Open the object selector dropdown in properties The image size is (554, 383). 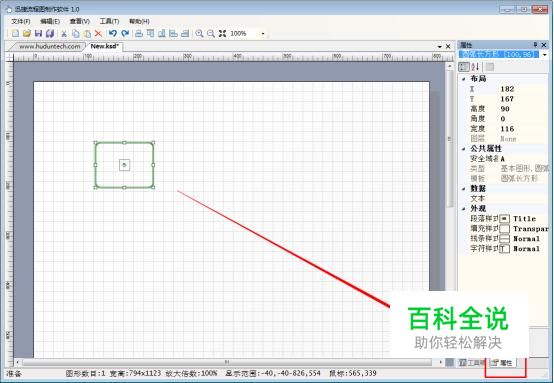coord(544,54)
